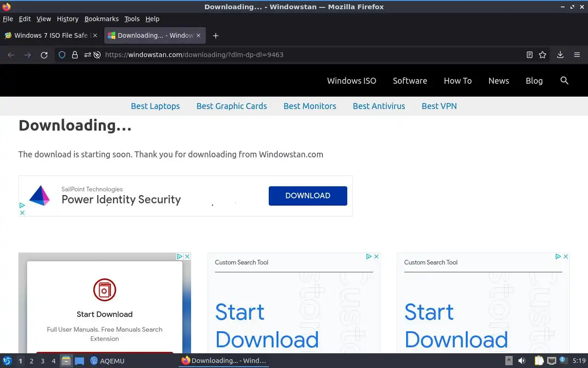Close the Windows 7 ISO File Safe tab

pos(95,35)
